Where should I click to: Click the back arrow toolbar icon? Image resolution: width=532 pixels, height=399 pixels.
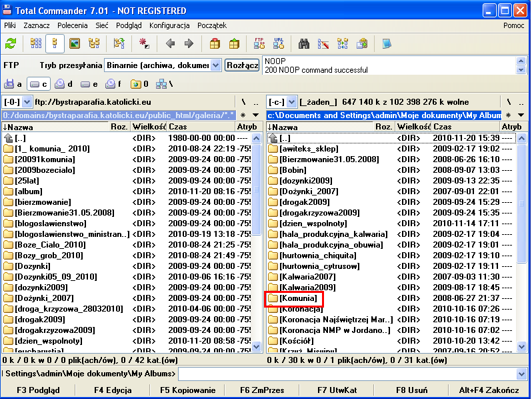pyautogui.click(x=170, y=43)
